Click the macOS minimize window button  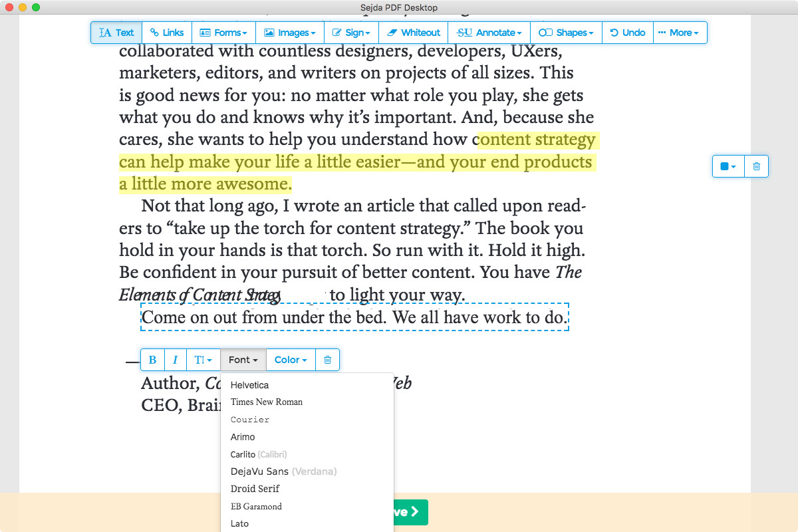pyautogui.click(x=23, y=7)
